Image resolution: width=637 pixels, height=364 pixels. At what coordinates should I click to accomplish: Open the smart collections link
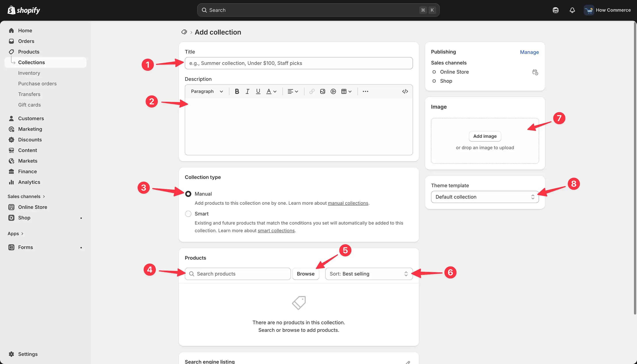tap(276, 231)
